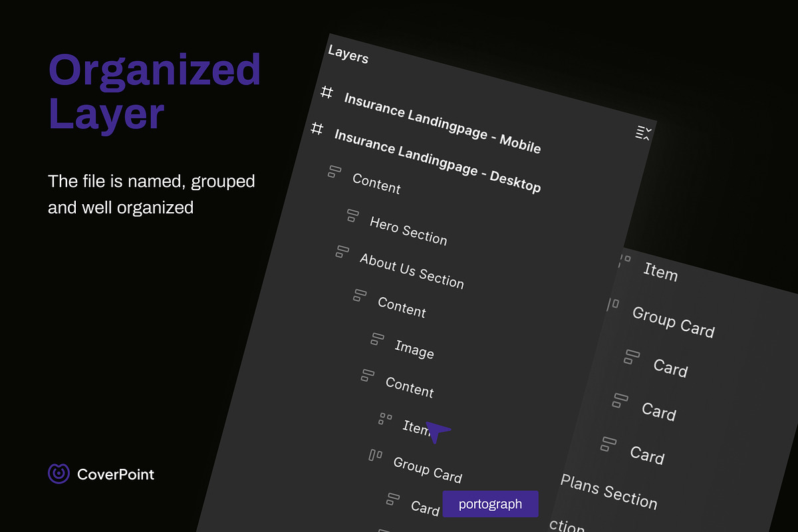Select the Insurance Landingpage - Mobile frame
The image size is (798, 532).
tap(442, 123)
